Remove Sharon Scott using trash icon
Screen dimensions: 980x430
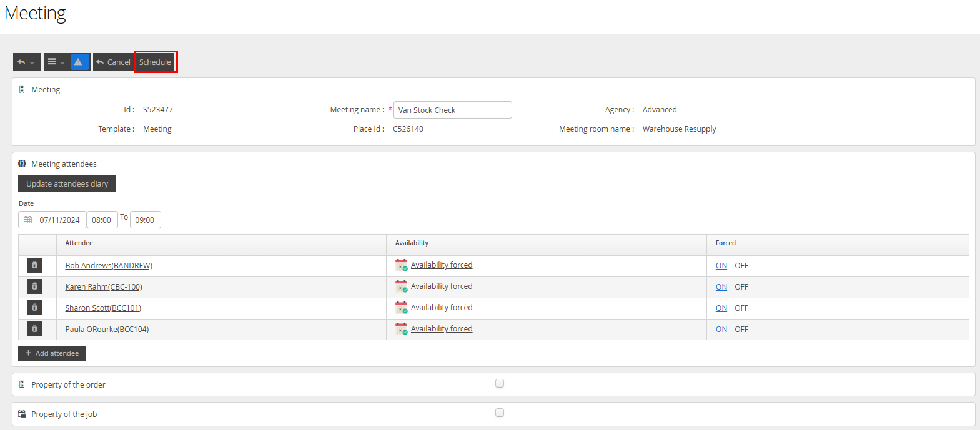(35, 308)
